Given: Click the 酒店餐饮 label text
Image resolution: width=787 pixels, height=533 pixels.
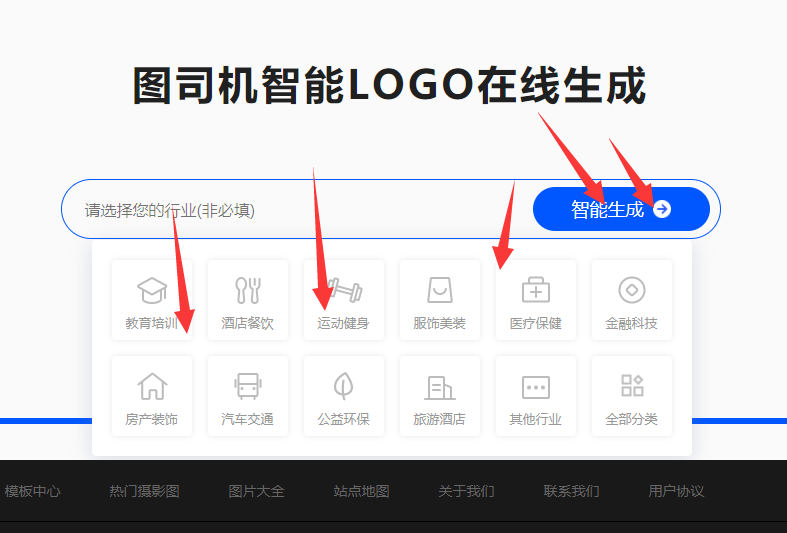Looking at the screenshot, I should click(247, 323).
